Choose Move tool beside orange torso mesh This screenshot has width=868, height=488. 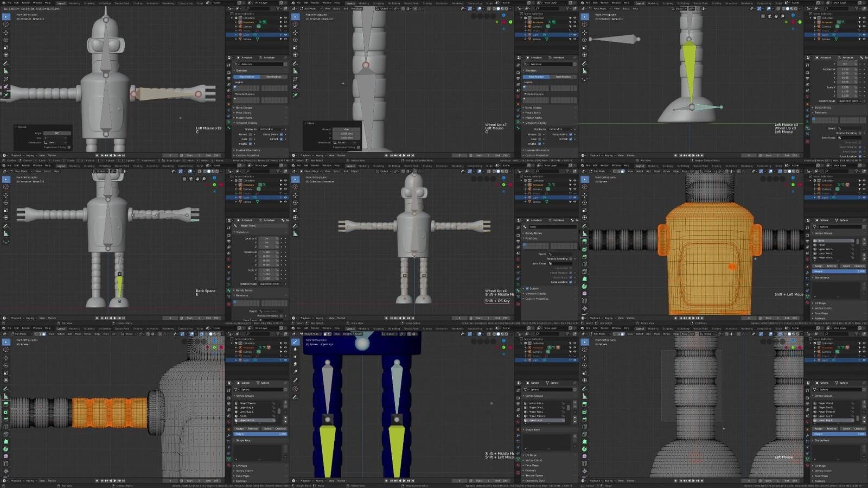[584, 195]
